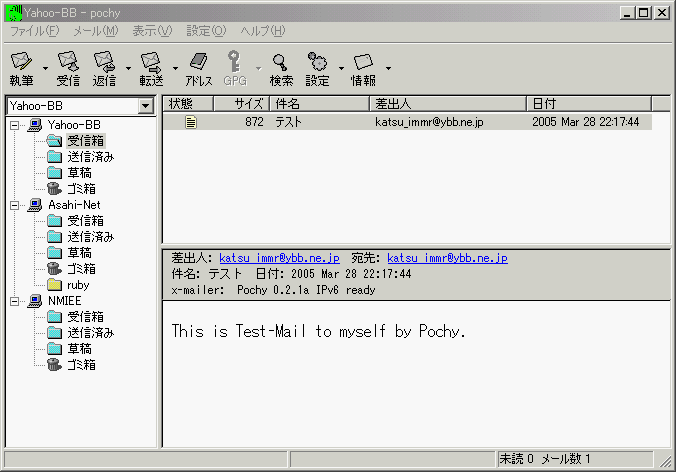676x472 pixels.
Task: Collapse the NMIEE account tree node
Action: [x=15, y=301]
